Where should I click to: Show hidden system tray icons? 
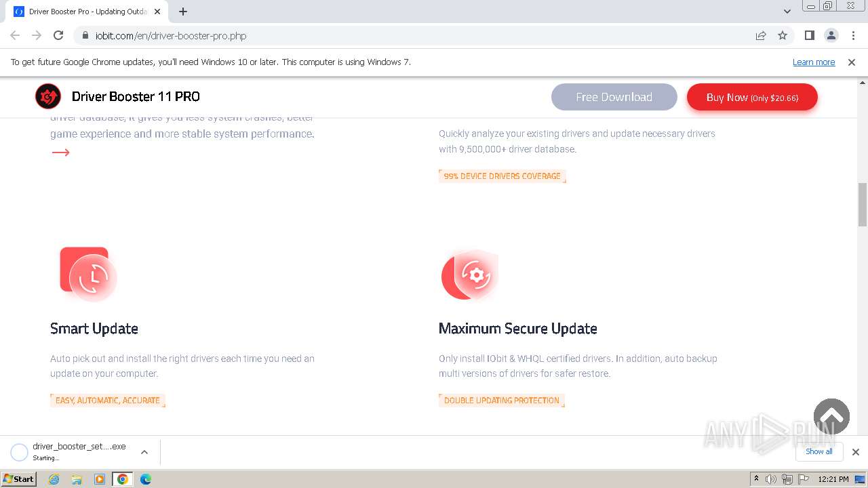(756, 479)
